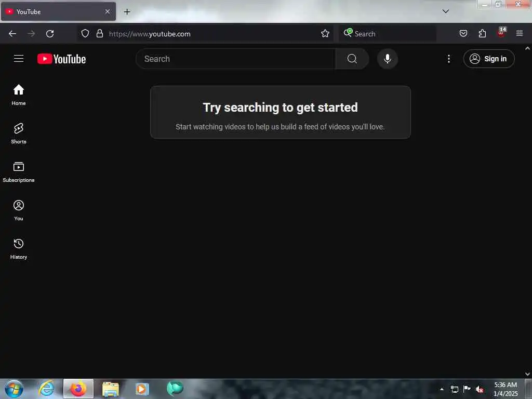Click the YouTube search magnifier button
This screenshot has height=399, width=532.
(352, 59)
